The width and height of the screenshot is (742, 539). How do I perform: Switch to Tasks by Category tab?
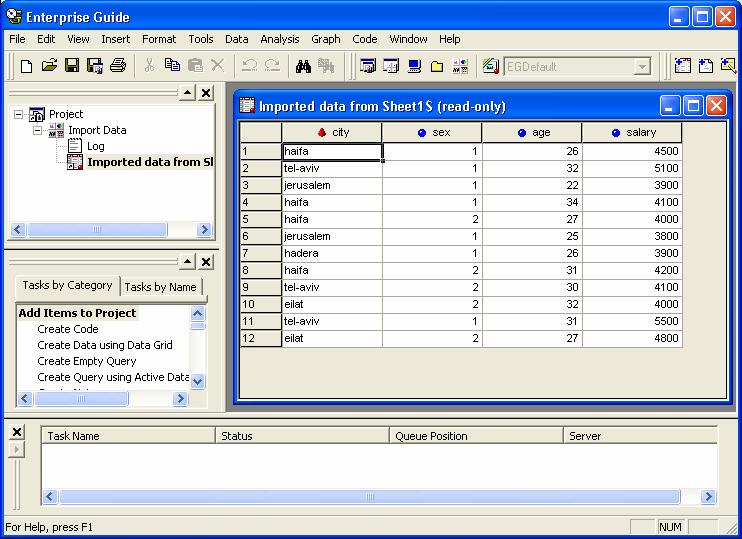click(x=67, y=285)
